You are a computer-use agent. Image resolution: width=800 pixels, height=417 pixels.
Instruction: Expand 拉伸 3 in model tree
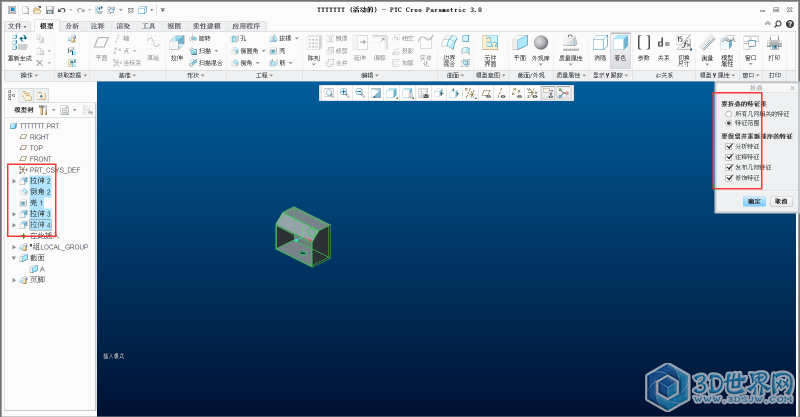click(x=14, y=214)
